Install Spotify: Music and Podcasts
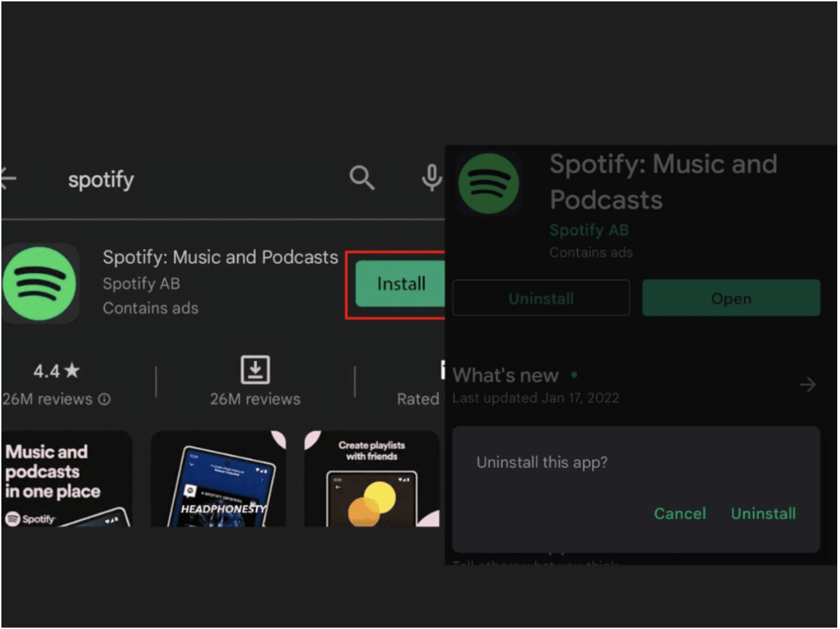 tap(400, 283)
